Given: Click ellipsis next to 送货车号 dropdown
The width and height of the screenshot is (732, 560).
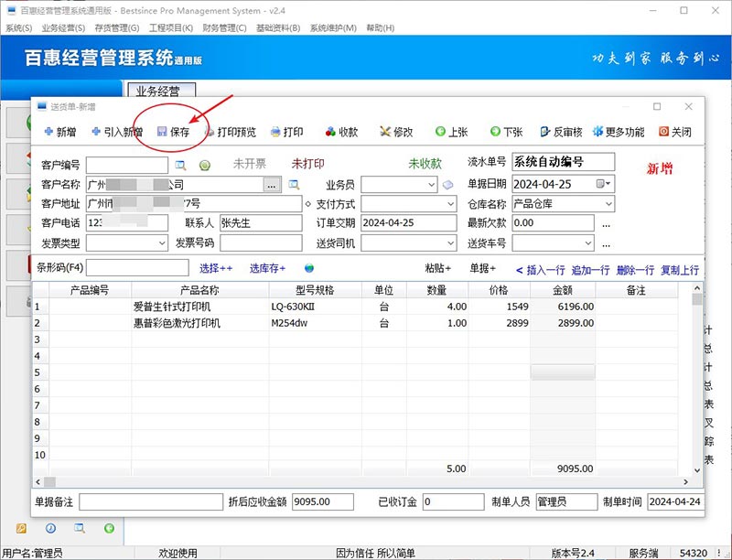Looking at the screenshot, I should [606, 244].
